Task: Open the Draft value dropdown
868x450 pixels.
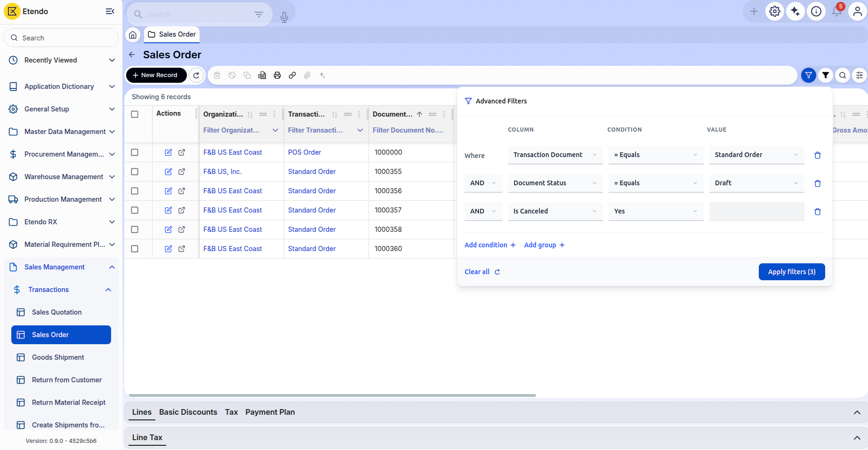Action: coord(756,183)
